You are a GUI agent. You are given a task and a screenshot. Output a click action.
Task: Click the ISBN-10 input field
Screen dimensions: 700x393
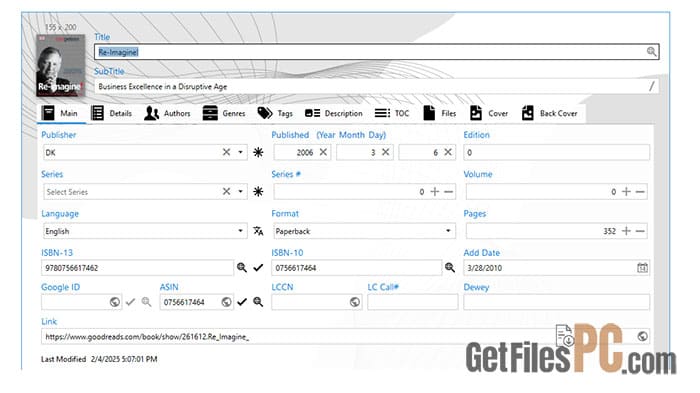click(356, 268)
